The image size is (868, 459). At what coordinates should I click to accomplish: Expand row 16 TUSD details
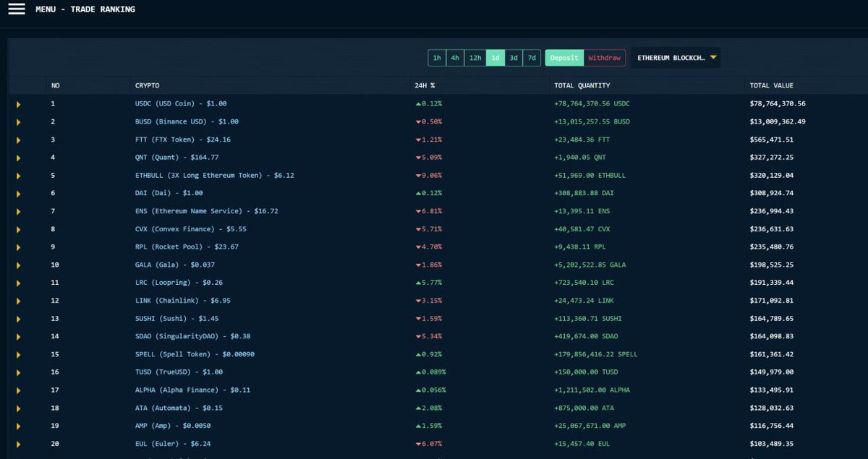click(x=18, y=372)
